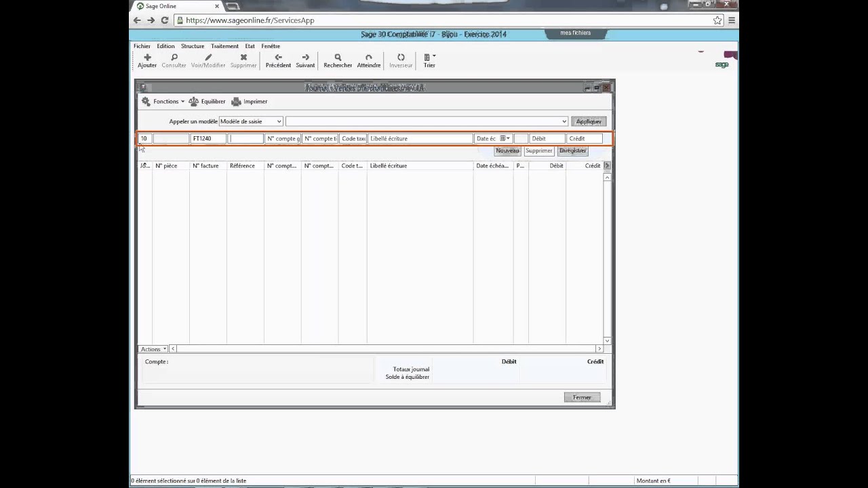Click the horizontal scrollbar left arrow
This screenshot has height=488, width=868.
(173, 349)
